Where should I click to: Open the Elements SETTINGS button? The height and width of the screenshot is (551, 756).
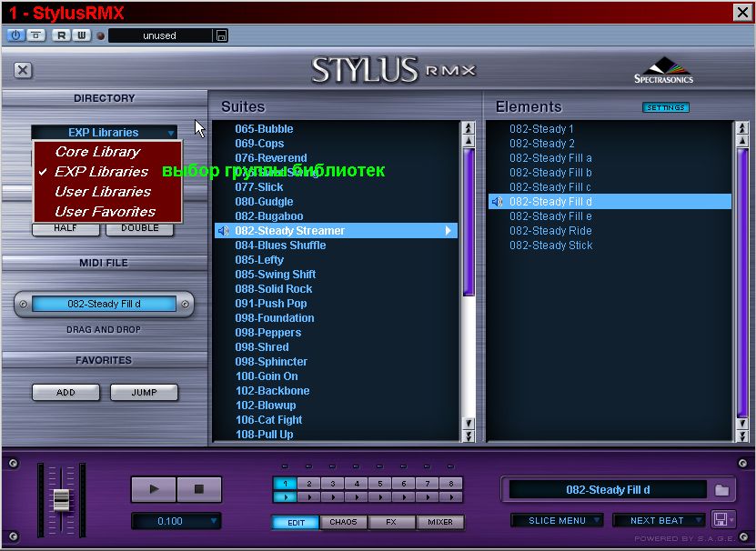[665, 107]
